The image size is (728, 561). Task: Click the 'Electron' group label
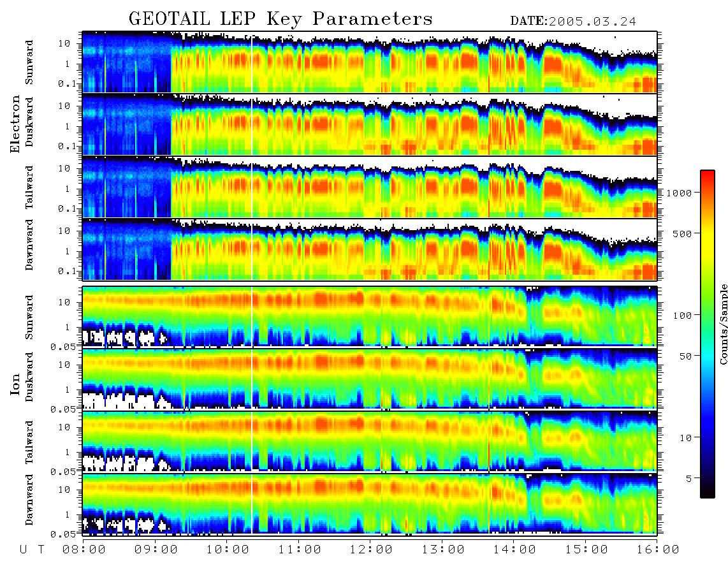[15, 124]
